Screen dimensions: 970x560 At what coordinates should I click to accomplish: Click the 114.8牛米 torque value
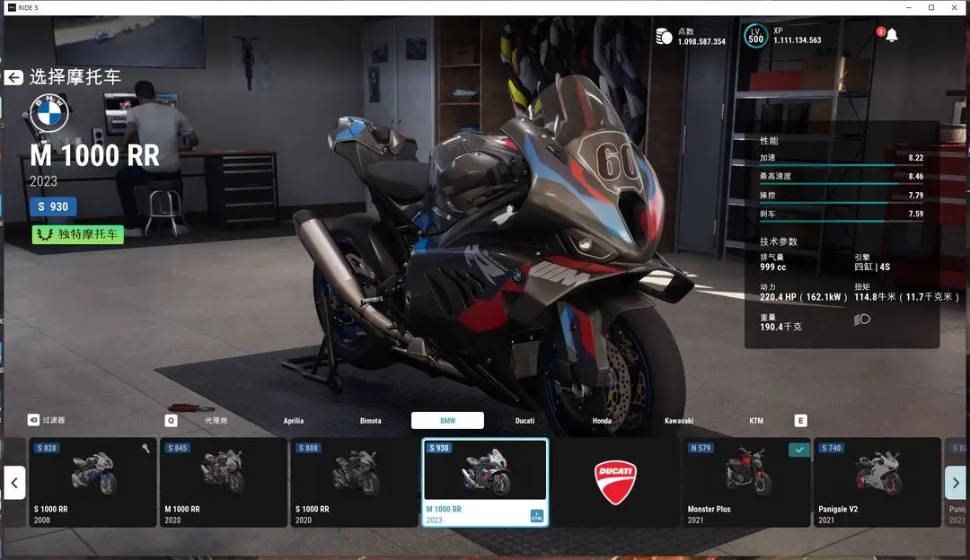pyautogui.click(x=907, y=297)
